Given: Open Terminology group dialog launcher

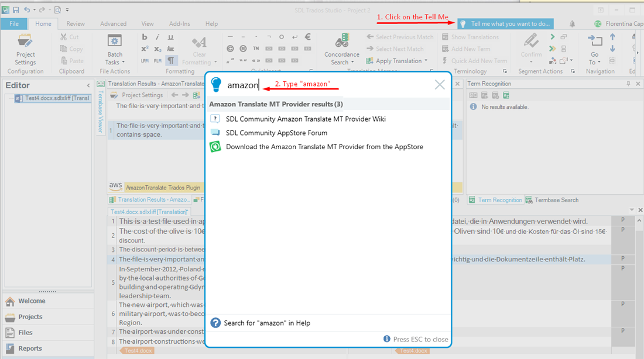Looking at the screenshot, I should tap(505, 71).
